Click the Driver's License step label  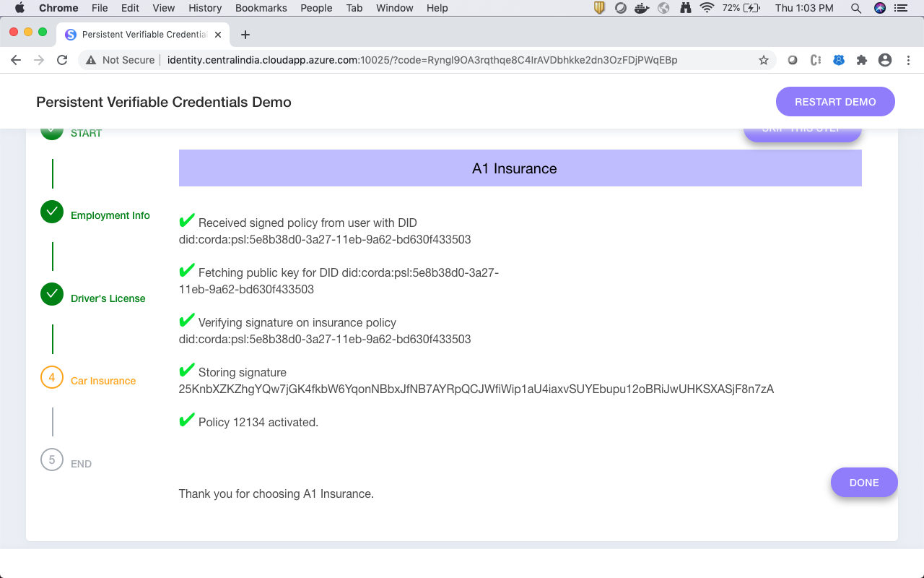pyautogui.click(x=108, y=298)
